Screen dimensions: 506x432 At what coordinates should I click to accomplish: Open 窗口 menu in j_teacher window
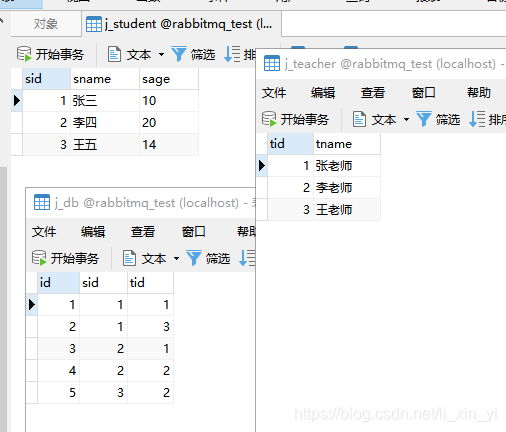424,93
